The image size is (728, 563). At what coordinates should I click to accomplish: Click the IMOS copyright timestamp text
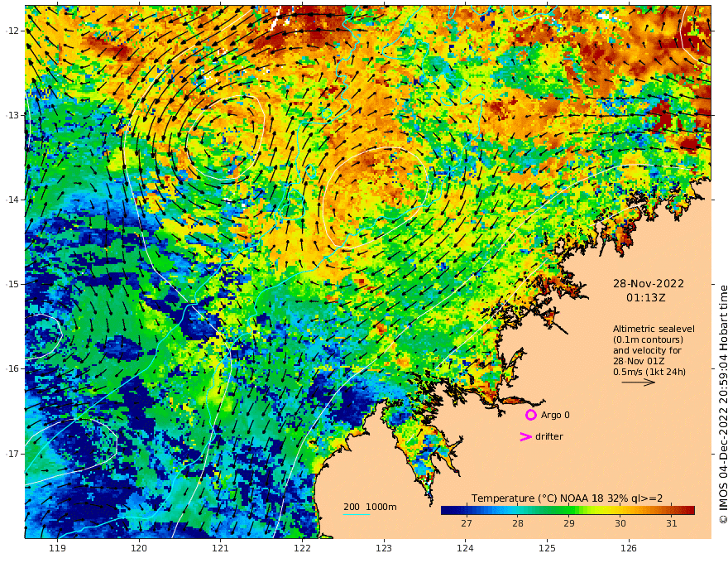click(x=723, y=405)
